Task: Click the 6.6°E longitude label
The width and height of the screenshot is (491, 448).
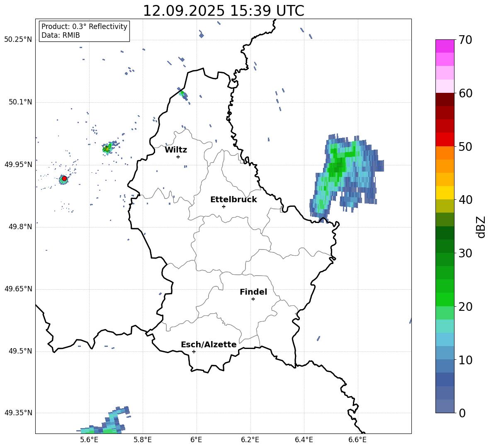Action: tap(357, 440)
